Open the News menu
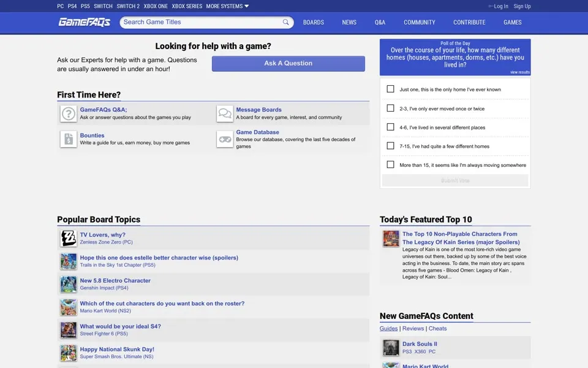 [x=349, y=23]
